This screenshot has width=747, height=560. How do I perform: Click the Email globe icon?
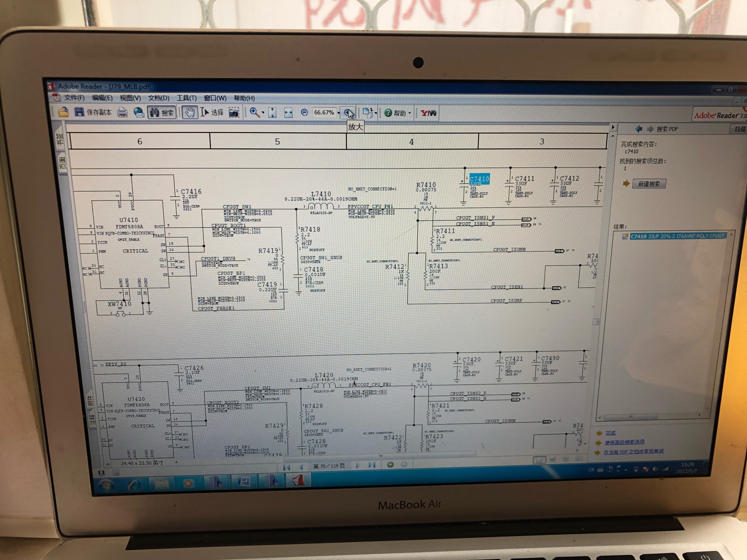point(139,113)
